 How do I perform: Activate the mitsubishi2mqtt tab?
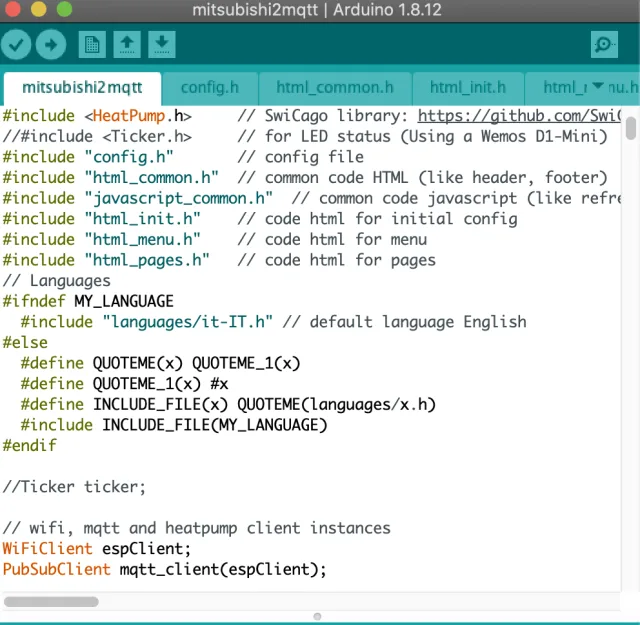(x=82, y=87)
